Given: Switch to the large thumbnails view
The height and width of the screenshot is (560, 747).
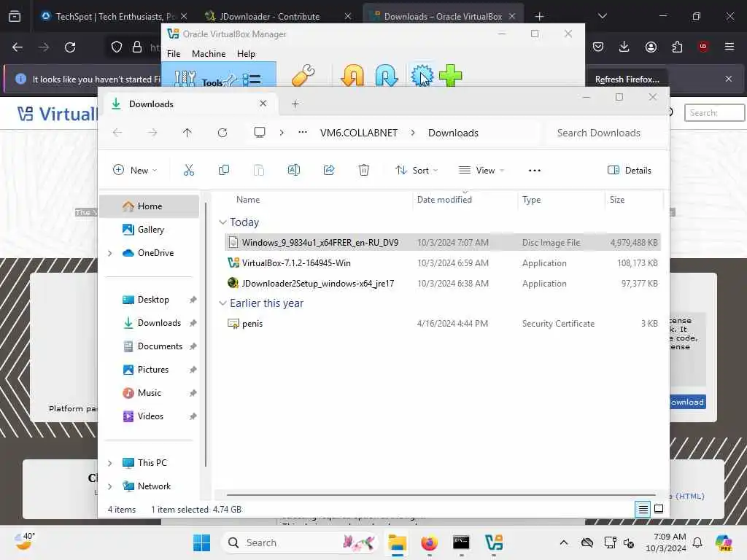Looking at the screenshot, I should (659, 510).
